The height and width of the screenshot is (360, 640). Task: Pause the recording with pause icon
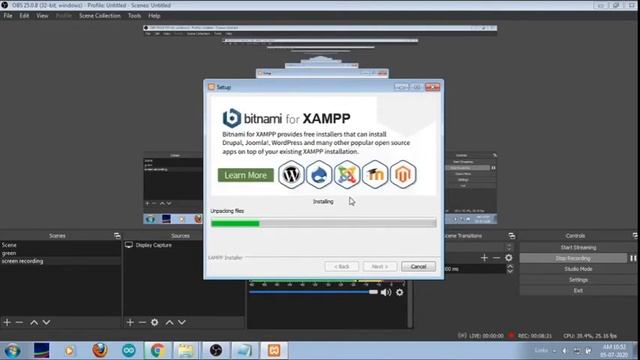633,258
